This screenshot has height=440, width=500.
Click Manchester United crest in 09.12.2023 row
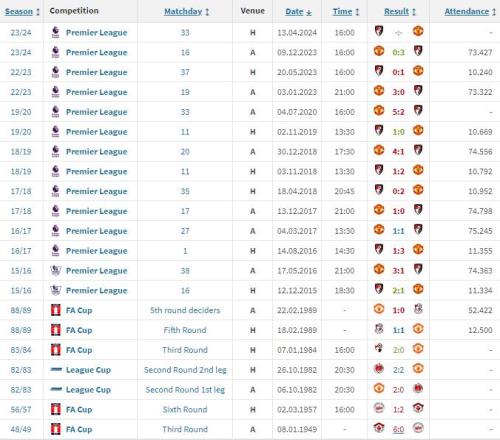coord(379,51)
